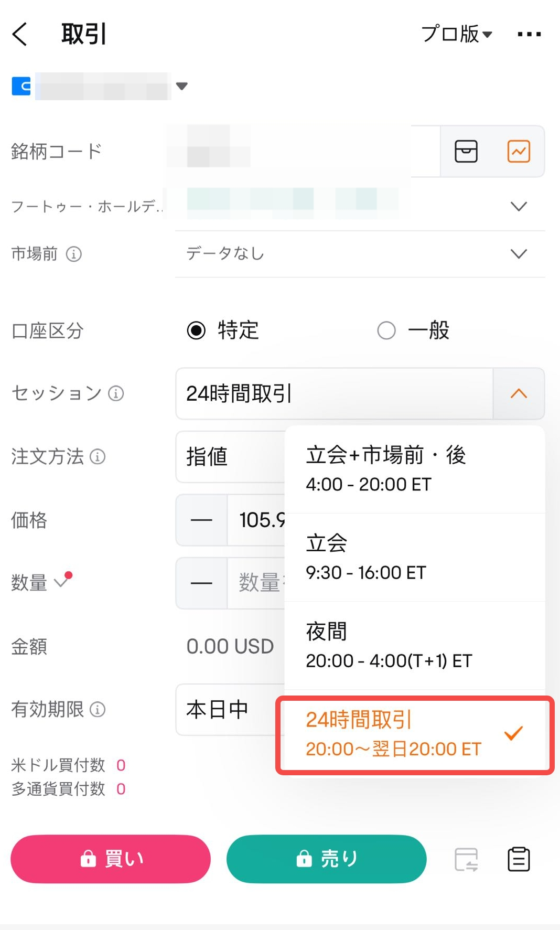Select the 特定 account radio button

[197, 330]
